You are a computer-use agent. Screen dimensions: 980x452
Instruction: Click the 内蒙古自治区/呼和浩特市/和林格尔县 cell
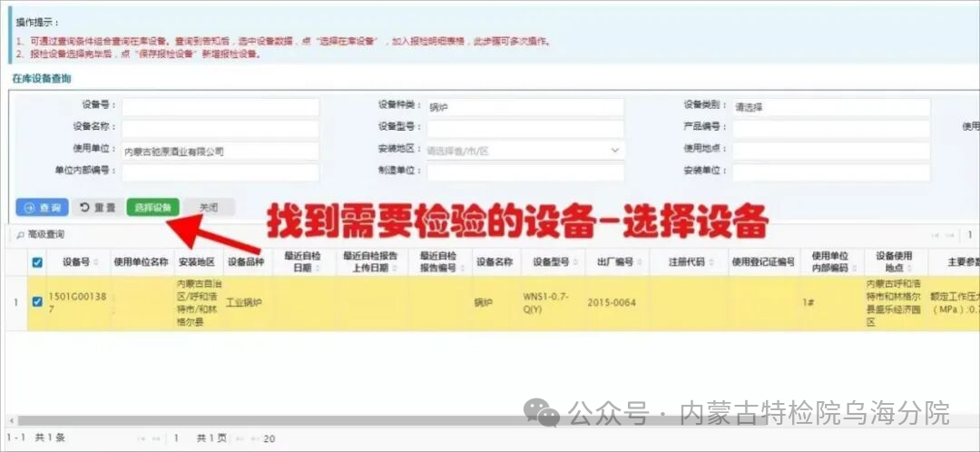pos(197,303)
